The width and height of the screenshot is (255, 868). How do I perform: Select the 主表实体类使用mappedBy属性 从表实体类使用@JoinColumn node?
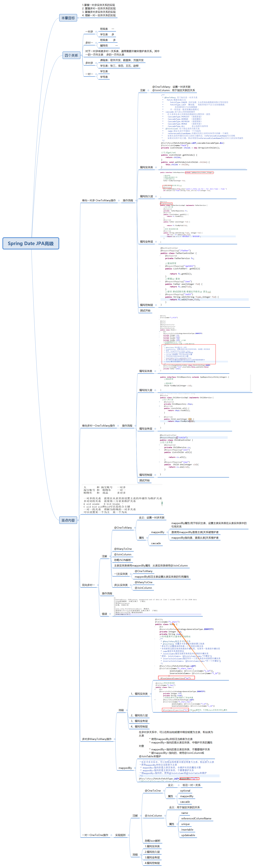click(151, 566)
